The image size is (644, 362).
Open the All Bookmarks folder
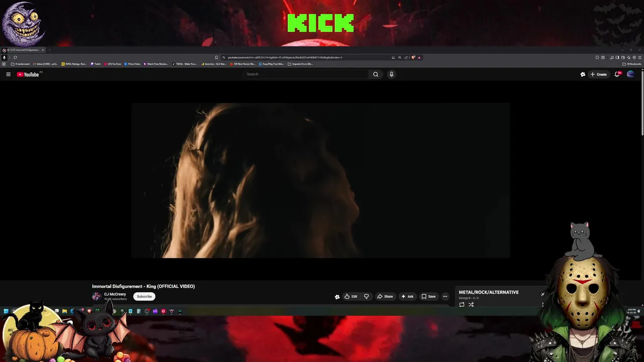[x=632, y=64]
